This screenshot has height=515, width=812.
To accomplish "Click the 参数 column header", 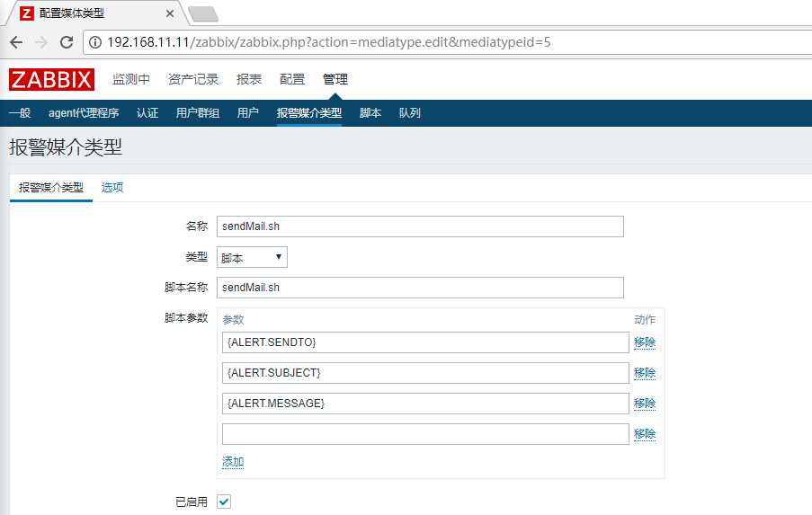I will (x=233, y=319).
